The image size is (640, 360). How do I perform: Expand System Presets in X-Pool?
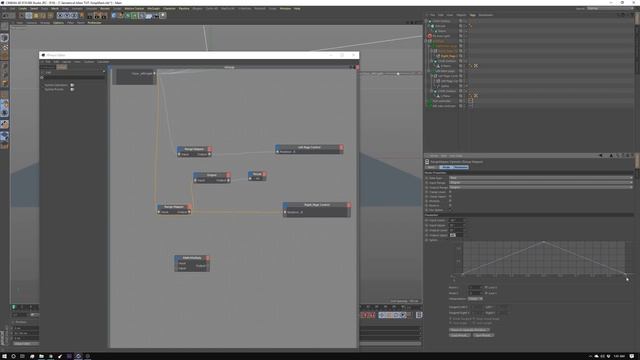(72, 89)
